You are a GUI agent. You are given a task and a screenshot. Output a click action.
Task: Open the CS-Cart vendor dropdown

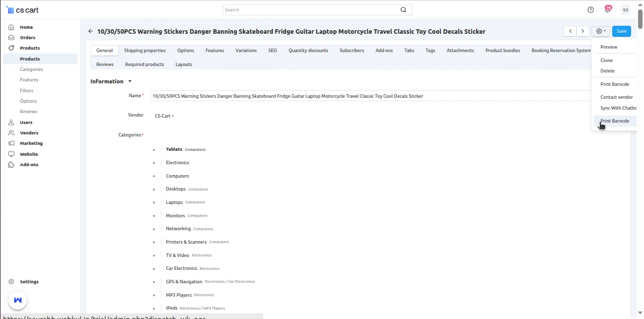(164, 116)
